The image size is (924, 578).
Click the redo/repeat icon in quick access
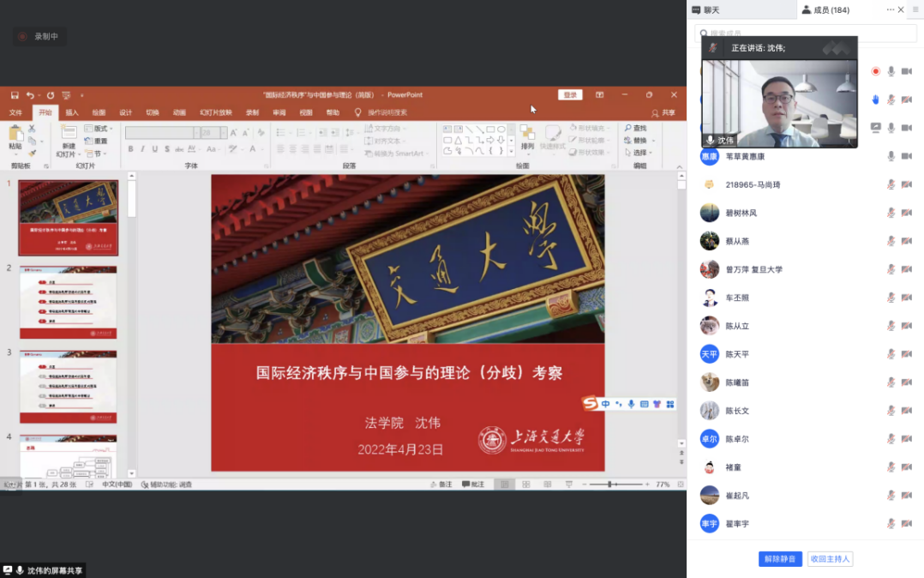click(51, 95)
